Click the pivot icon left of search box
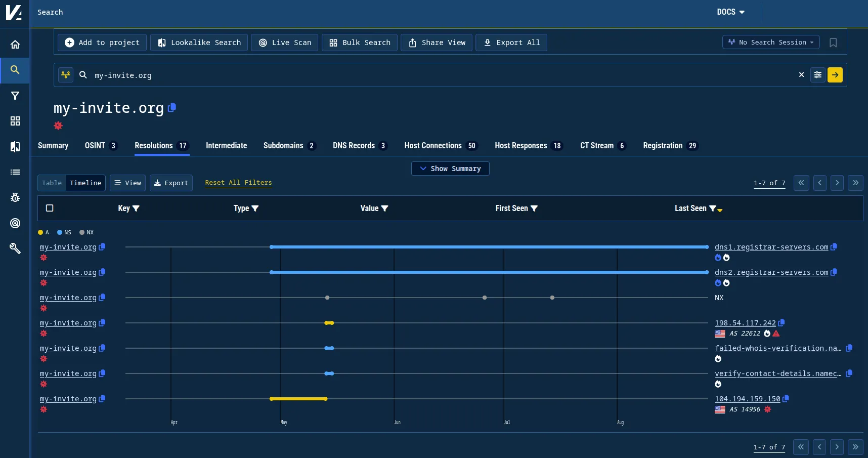868x458 pixels. click(x=66, y=75)
